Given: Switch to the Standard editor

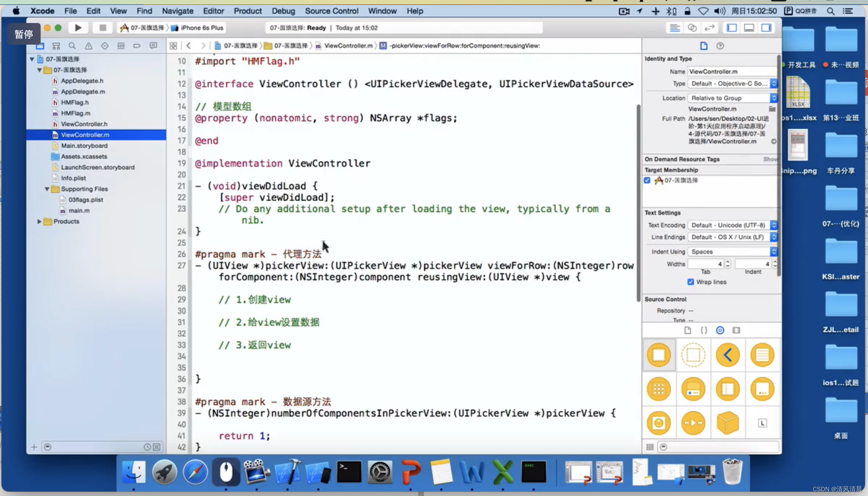Looking at the screenshot, I should [675, 28].
